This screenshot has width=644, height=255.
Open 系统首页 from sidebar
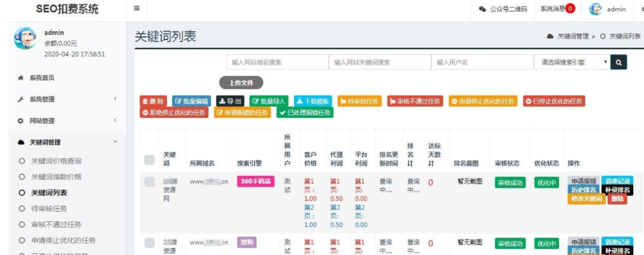click(x=42, y=78)
